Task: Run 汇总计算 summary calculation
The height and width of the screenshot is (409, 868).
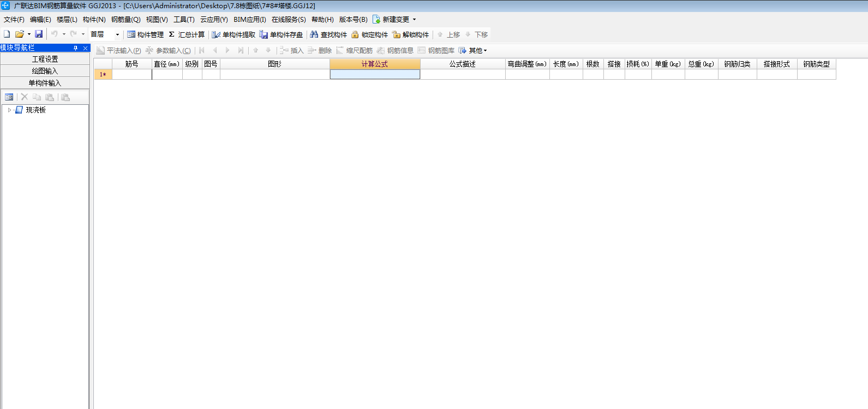Action: coord(187,34)
